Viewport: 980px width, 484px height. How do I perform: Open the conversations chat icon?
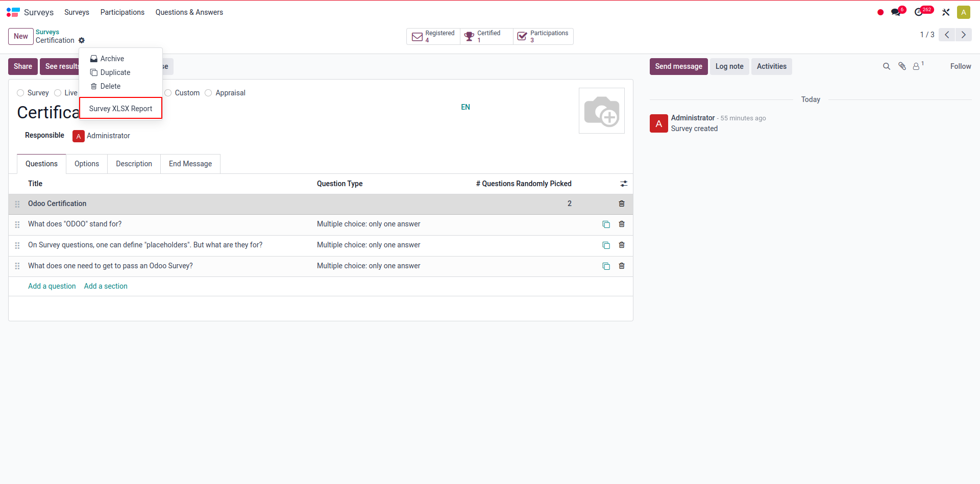pyautogui.click(x=897, y=12)
